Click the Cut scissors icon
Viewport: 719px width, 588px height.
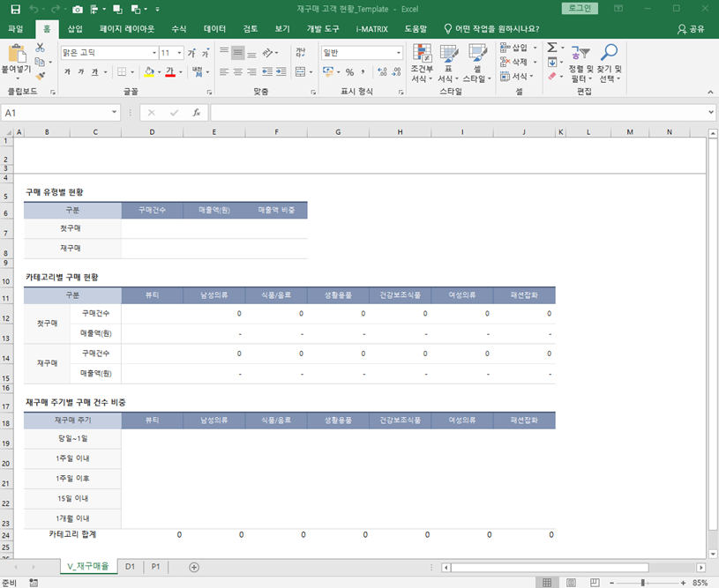pos(41,49)
